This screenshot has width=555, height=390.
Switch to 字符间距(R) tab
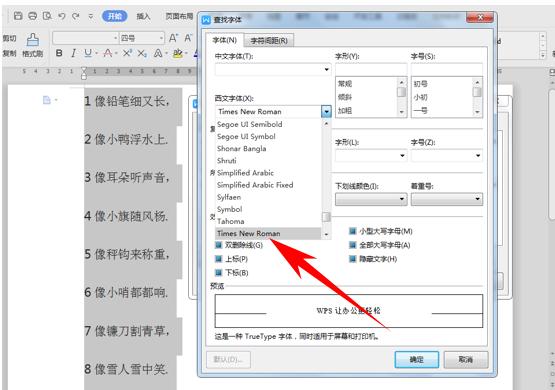click(x=269, y=41)
